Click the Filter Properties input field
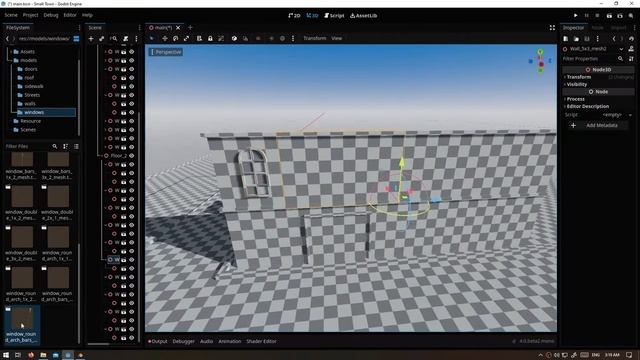The image size is (640, 360). tap(589, 59)
